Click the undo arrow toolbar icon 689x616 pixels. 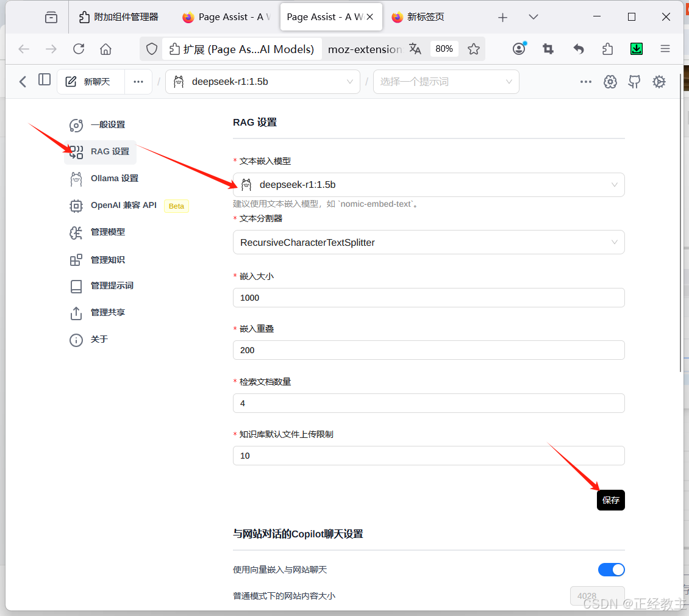point(578,49)
